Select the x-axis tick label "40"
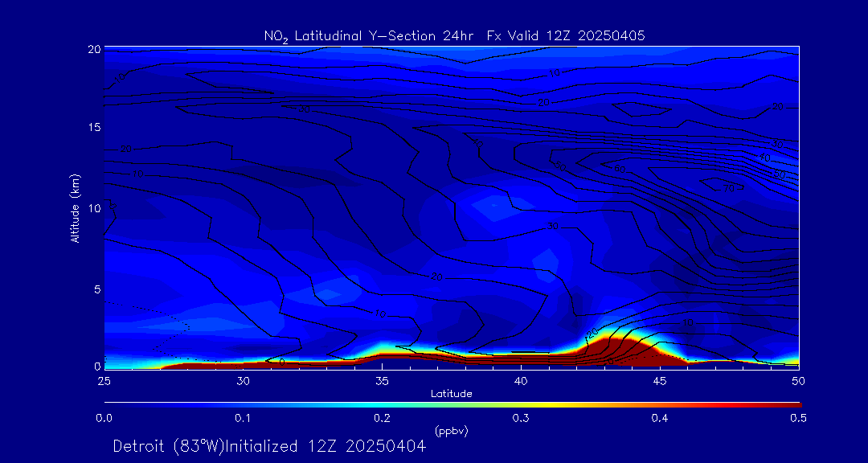 coord(521,381)
